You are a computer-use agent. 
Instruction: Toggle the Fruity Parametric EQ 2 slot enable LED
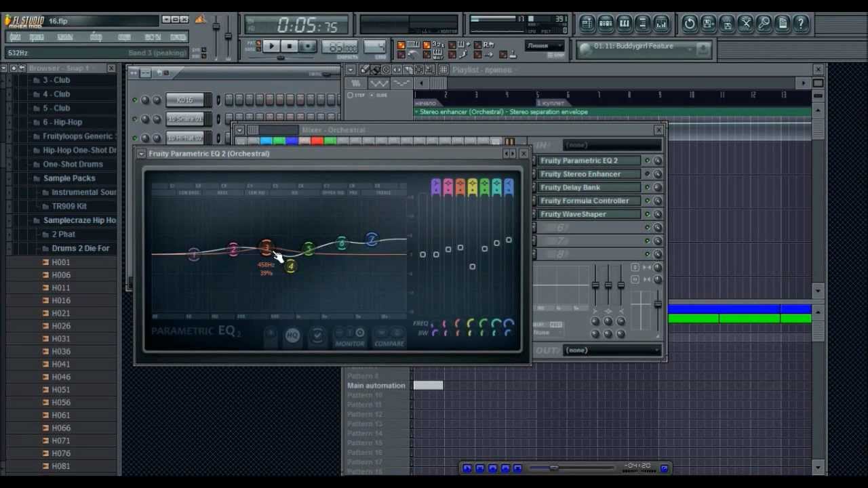pyautogui.click(x=647, y=161)
